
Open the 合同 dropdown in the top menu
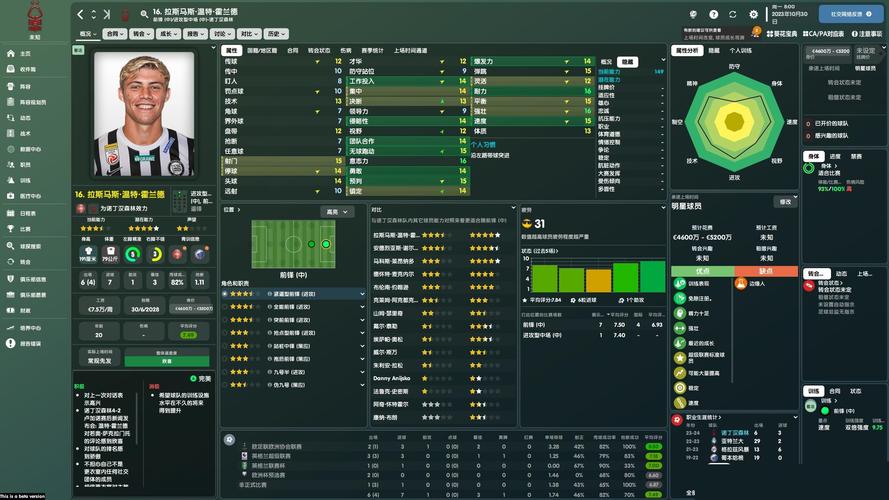(117, 33)
